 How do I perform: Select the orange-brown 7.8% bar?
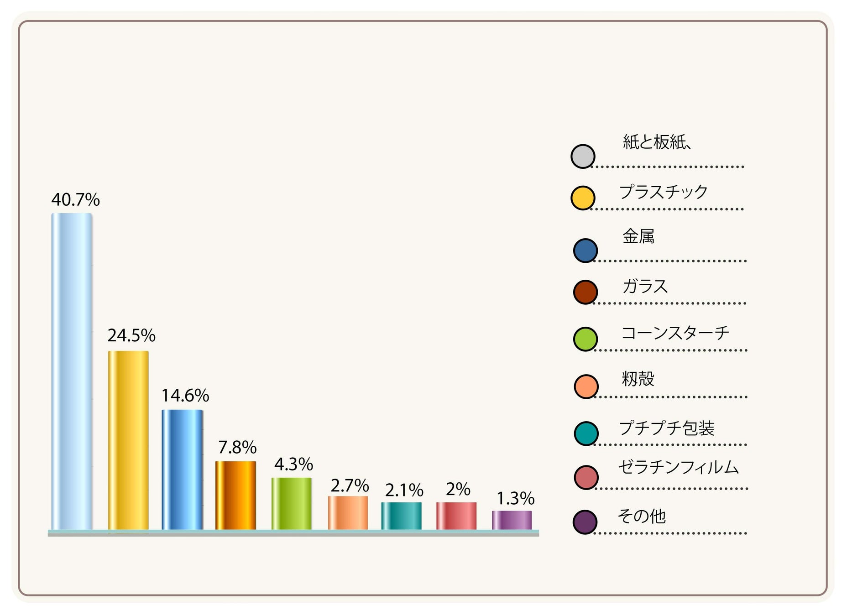coord(235,496)
